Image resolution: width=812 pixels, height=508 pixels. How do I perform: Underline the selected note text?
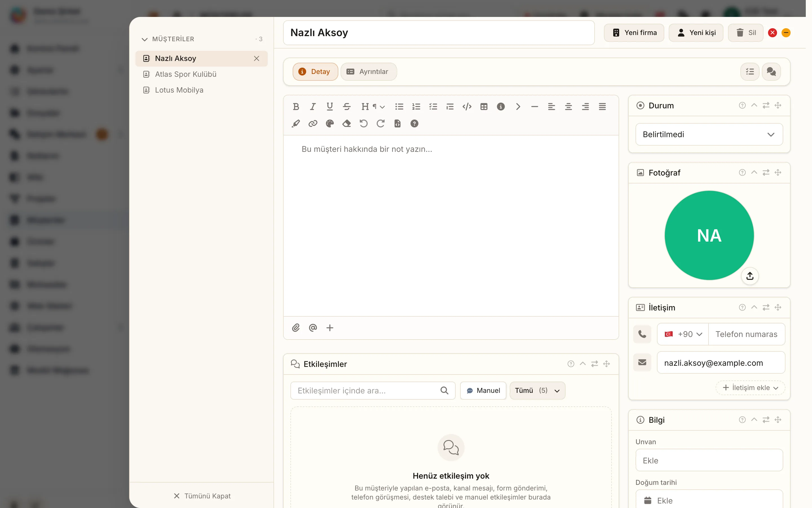[x=330, y=106]
